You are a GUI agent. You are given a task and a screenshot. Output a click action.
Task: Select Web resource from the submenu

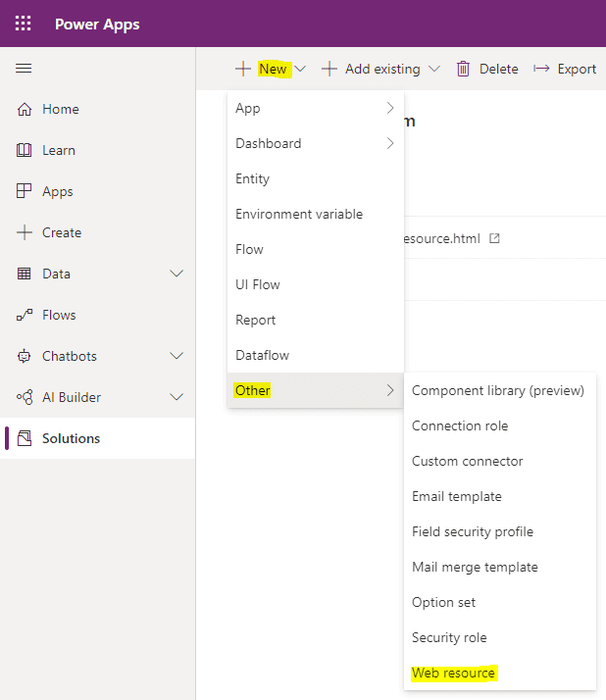coord(453,673)
